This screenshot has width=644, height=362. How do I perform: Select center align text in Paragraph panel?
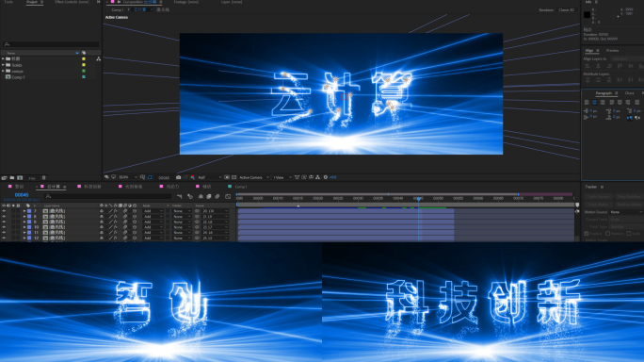[x=594, y=102]
